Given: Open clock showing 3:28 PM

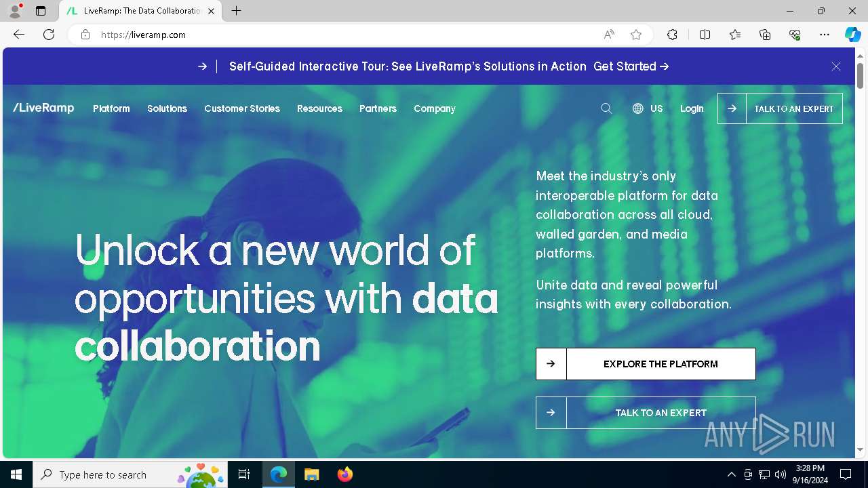Looking at the screenshot, I should pos(810,474).
